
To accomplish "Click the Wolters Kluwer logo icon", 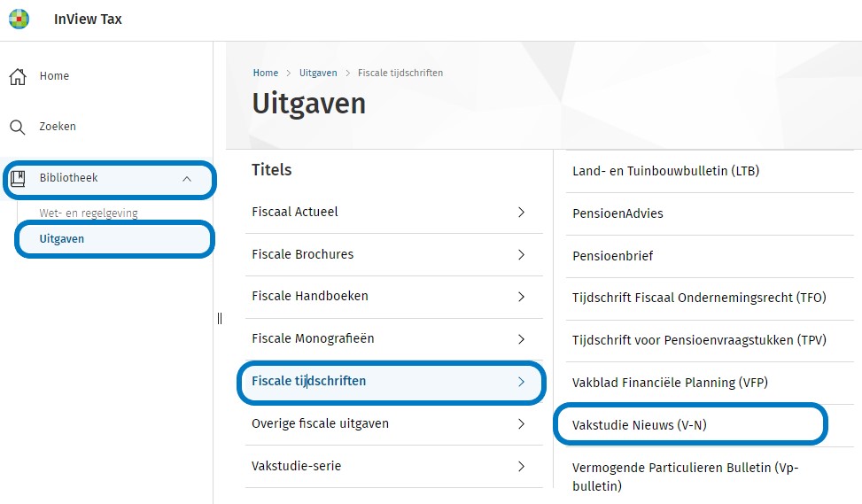I will pos(19,19).
